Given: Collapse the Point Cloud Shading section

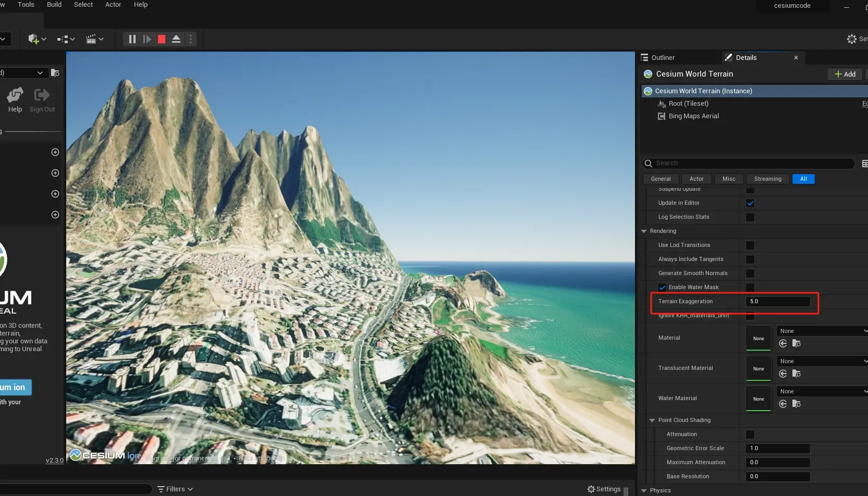Looking at the screenshot, I should click(652, 420).
